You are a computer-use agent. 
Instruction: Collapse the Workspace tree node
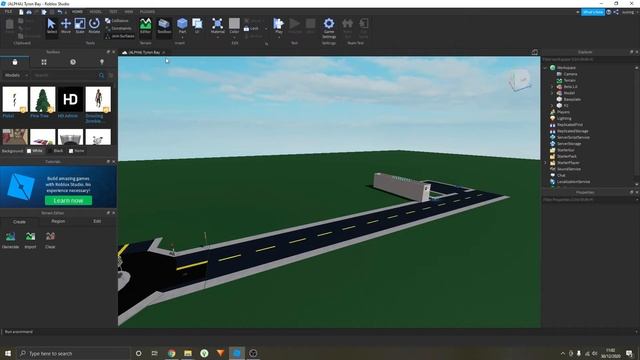[x=546, y=68]
